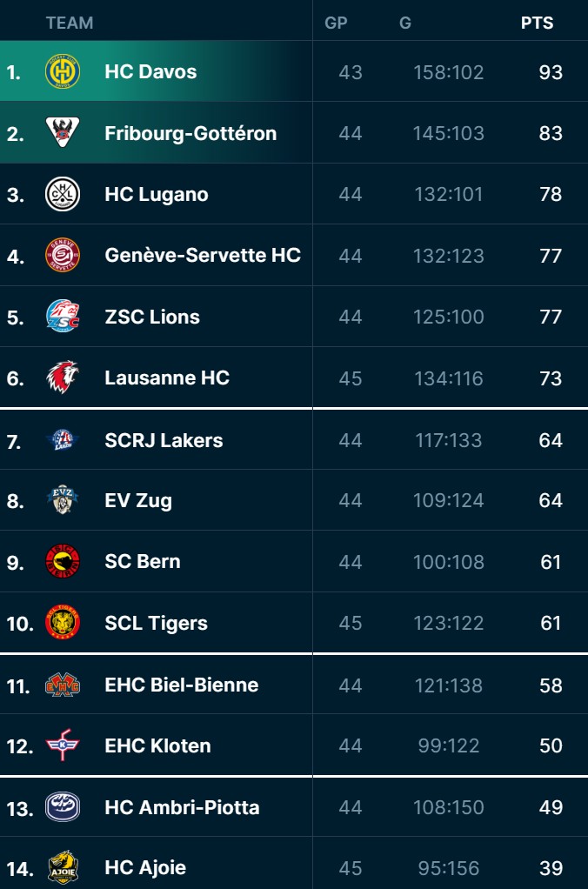Click the Genève-Servette HC logo
The width and height of the screenshot is (588, 889).
[x=63, y=255]
